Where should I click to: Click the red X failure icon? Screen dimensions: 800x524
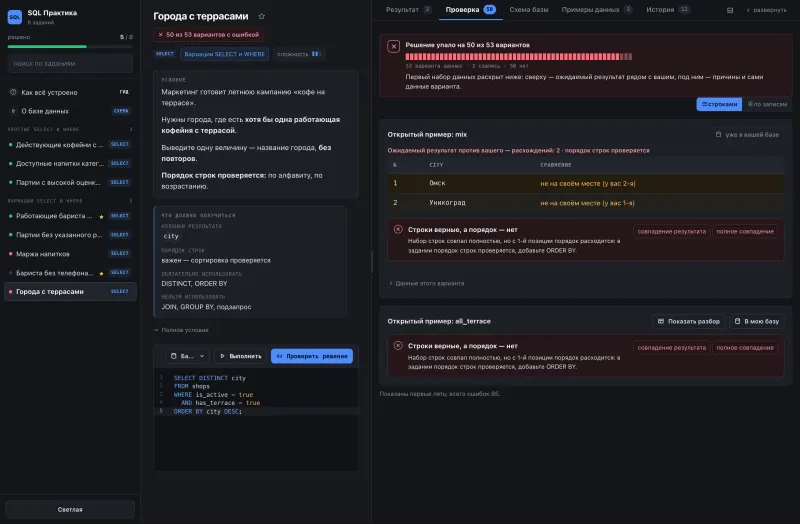click(393, 46)
